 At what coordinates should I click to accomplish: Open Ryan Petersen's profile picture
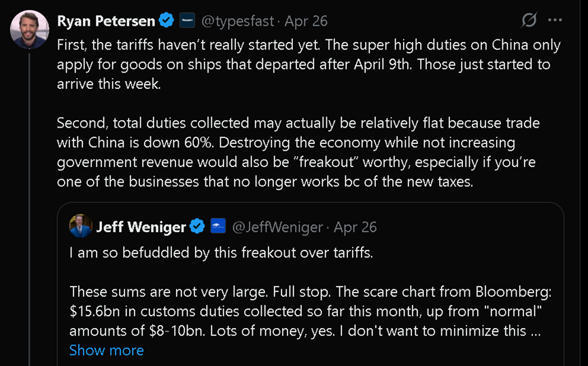[29, 30]
